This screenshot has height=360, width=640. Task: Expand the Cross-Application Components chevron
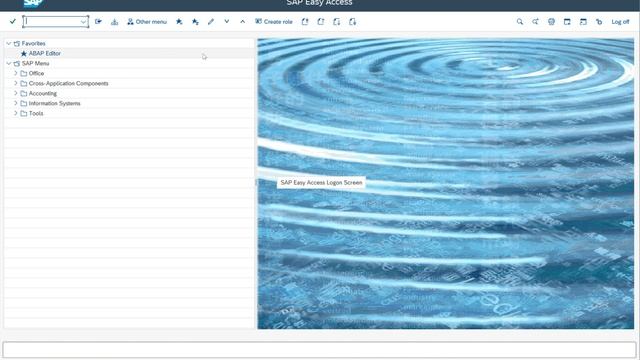[16, 83]
